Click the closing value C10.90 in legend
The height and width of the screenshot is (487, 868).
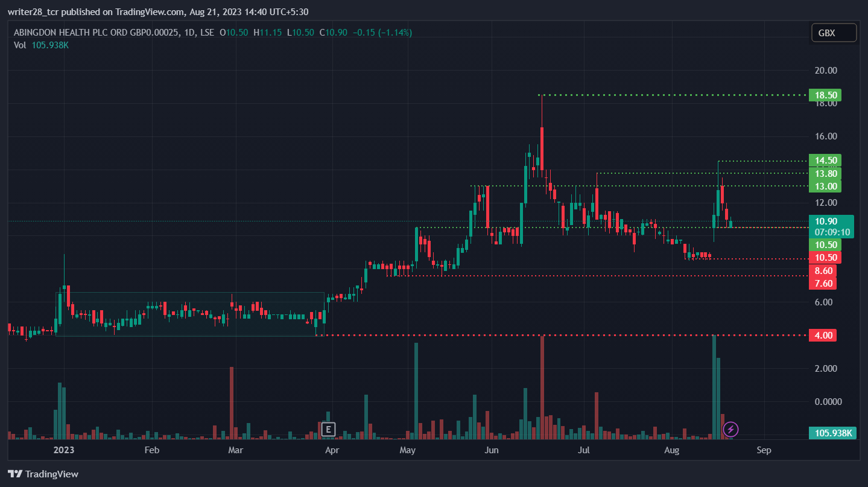tap(333, 33)
